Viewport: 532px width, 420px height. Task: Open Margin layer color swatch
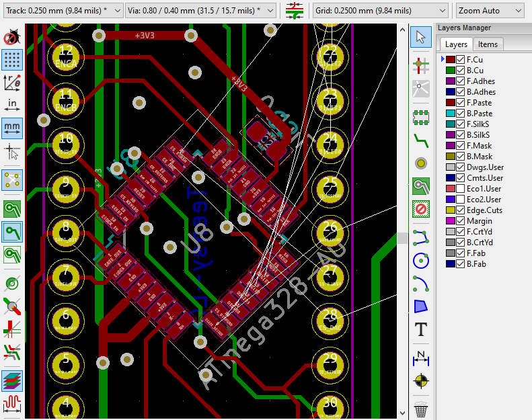click(450, 221)
